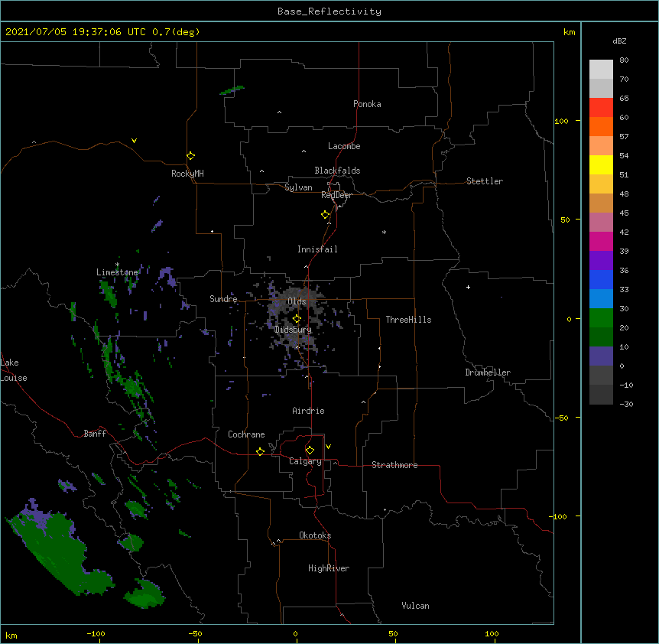Viewport: 659px width, 644px height.
Task: Click the yellow V marker northwest of RockyMH
Action: 134,141
